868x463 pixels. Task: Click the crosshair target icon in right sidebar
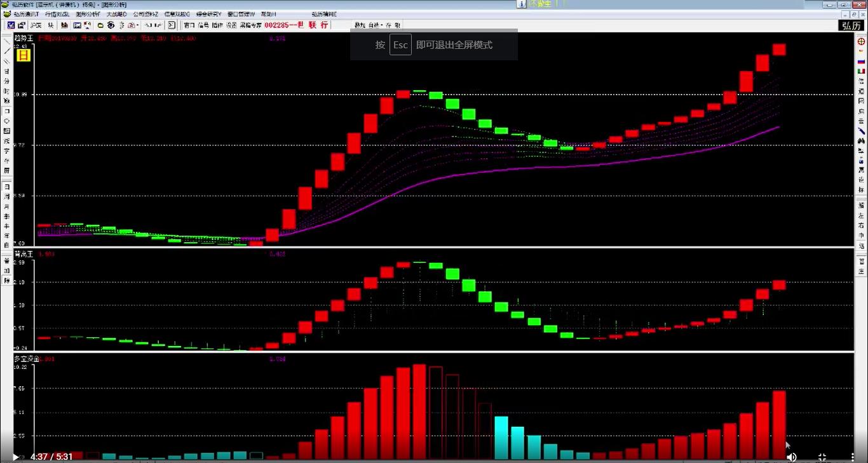862,41
